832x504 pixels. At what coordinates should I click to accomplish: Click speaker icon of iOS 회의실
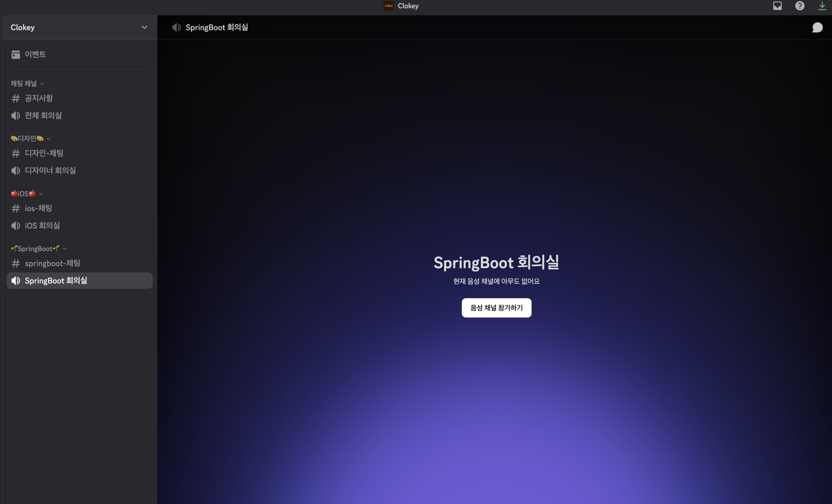pyautogui.click(x=16, y=226)
